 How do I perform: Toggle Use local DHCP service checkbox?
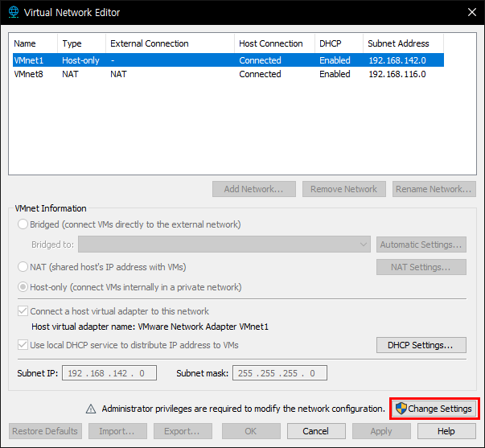(23, 345)
